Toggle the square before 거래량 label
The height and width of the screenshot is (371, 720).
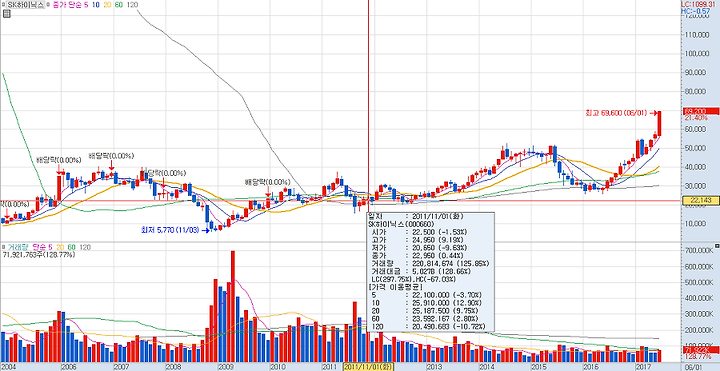(x=3, y=247)
